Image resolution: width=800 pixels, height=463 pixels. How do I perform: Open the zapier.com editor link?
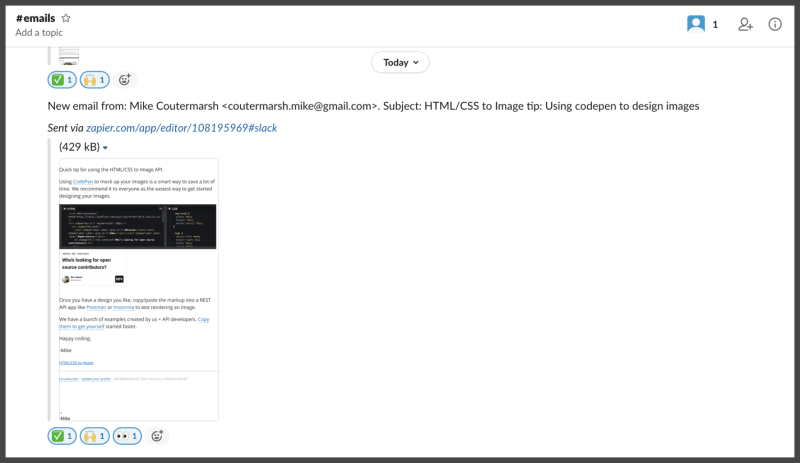(x=182, y=128)
